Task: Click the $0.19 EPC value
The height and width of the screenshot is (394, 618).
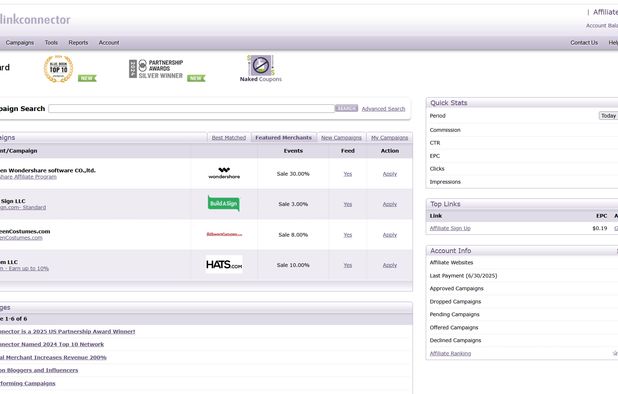Action: [599, 228]
